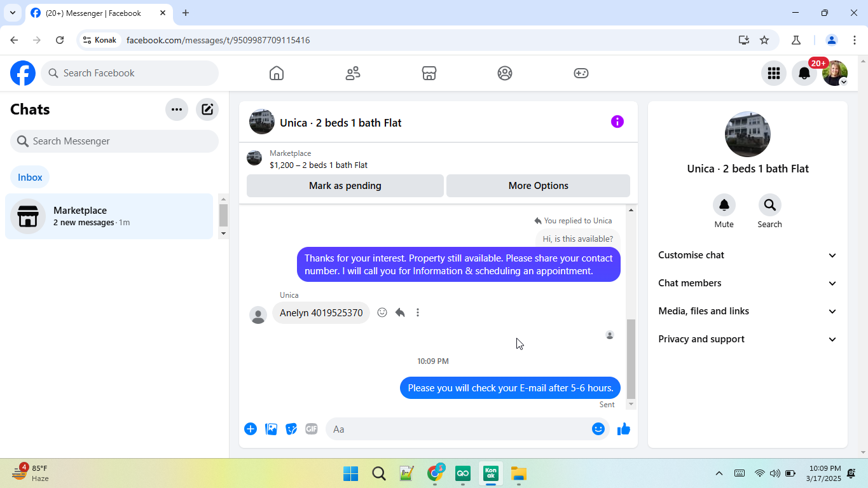Image resolution: width=868 pixels, height=488 pixels.
Task: Open the Friends icon in top navigation
Action: pos(353,73)
